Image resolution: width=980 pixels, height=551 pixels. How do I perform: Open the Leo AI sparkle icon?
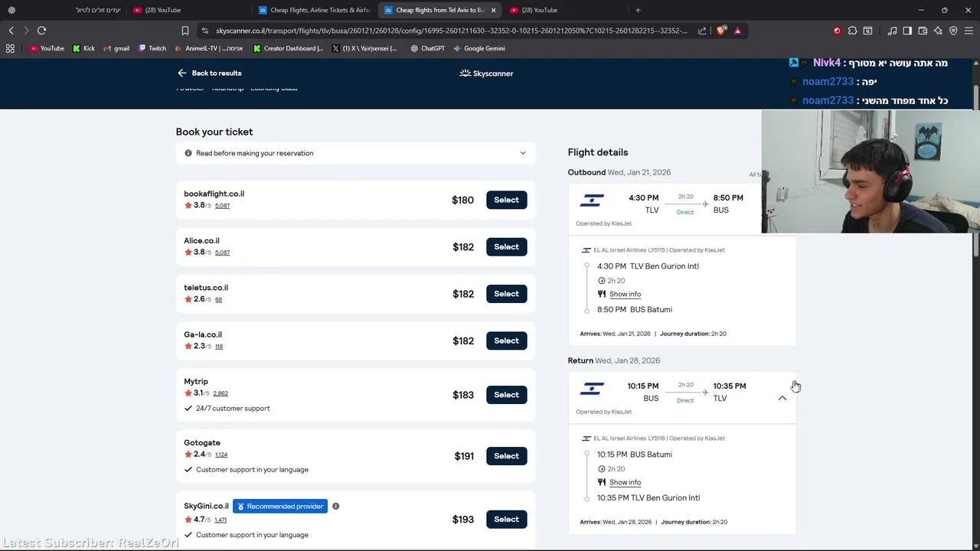click(x=938, y=31)
